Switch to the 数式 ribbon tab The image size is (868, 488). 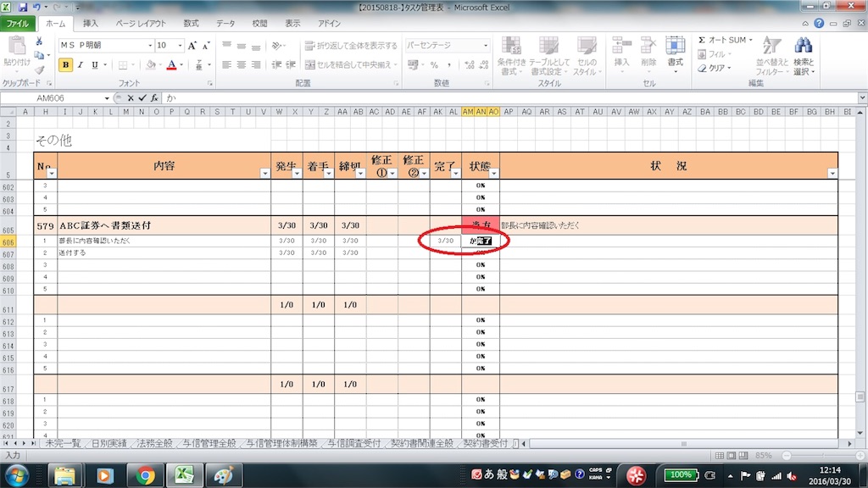[191, 24]
